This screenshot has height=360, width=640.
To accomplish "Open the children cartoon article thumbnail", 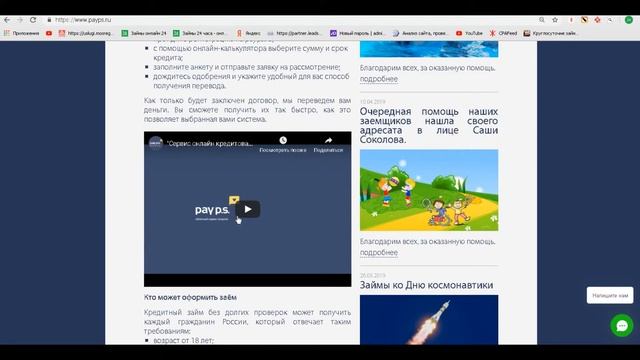I will pyautogui.click(x=429, y=190).
